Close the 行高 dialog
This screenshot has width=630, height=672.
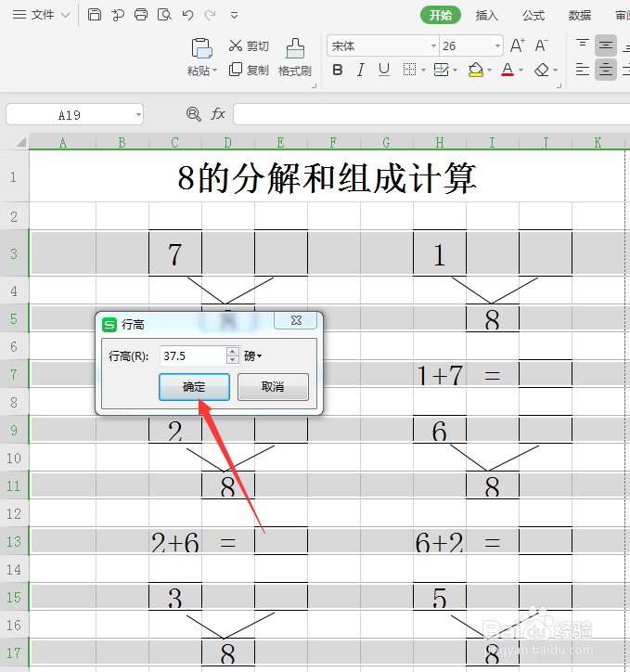point(296,320)
